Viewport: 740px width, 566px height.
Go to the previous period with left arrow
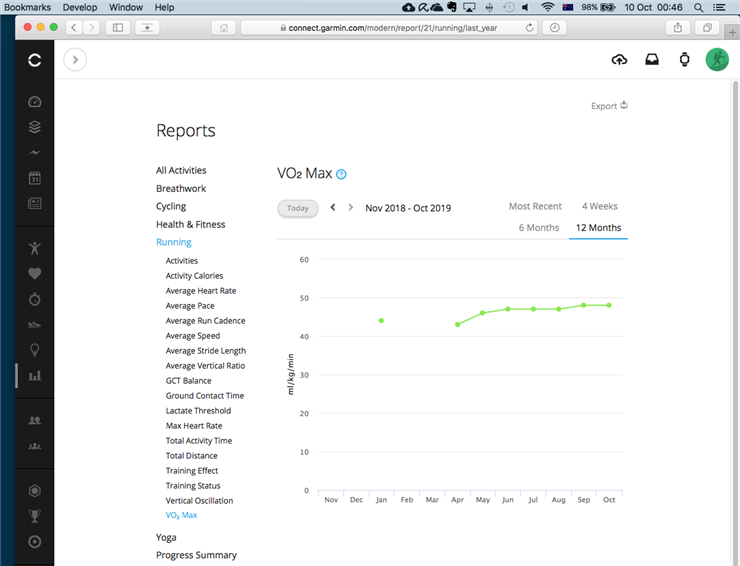click(333, 208)
